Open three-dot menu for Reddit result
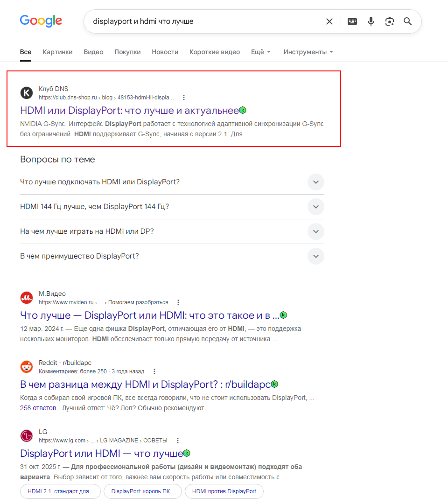This screenshot has width=448, height=504. point(154,371)
